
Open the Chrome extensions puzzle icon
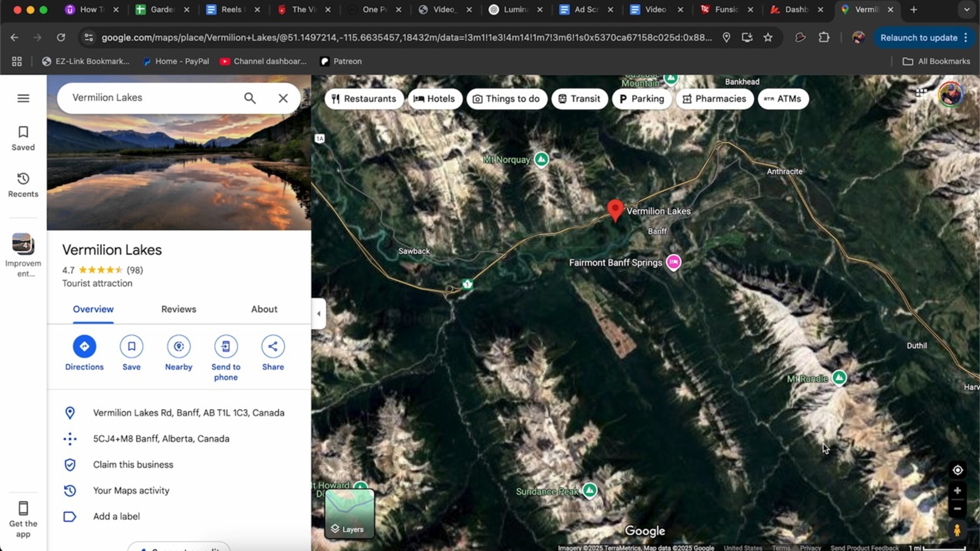824,37
